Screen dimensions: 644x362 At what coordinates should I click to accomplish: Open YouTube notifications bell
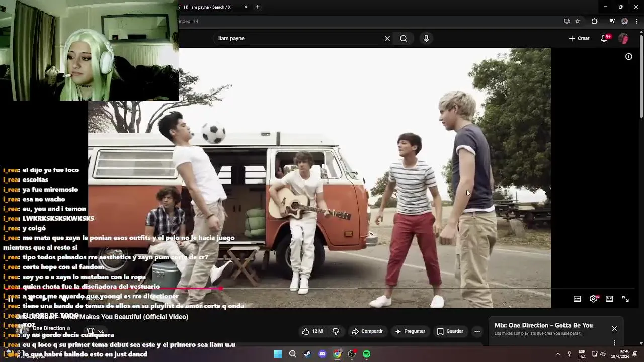tap(605, 38)
